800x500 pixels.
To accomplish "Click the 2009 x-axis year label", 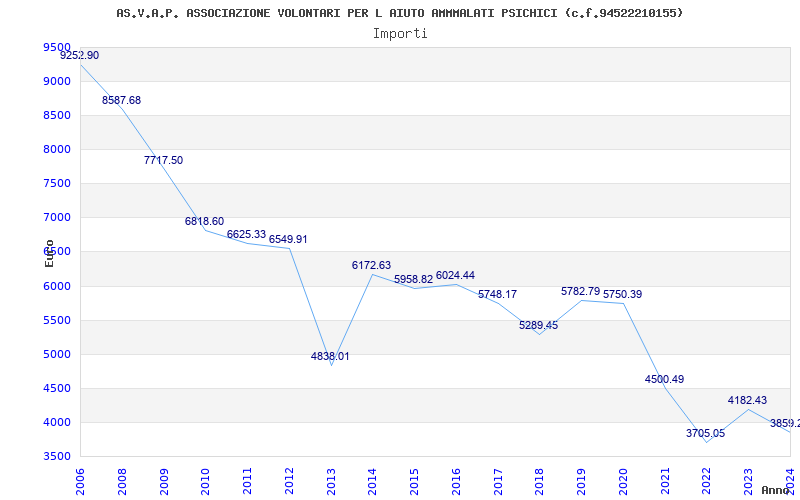I will tap(164, 482).
